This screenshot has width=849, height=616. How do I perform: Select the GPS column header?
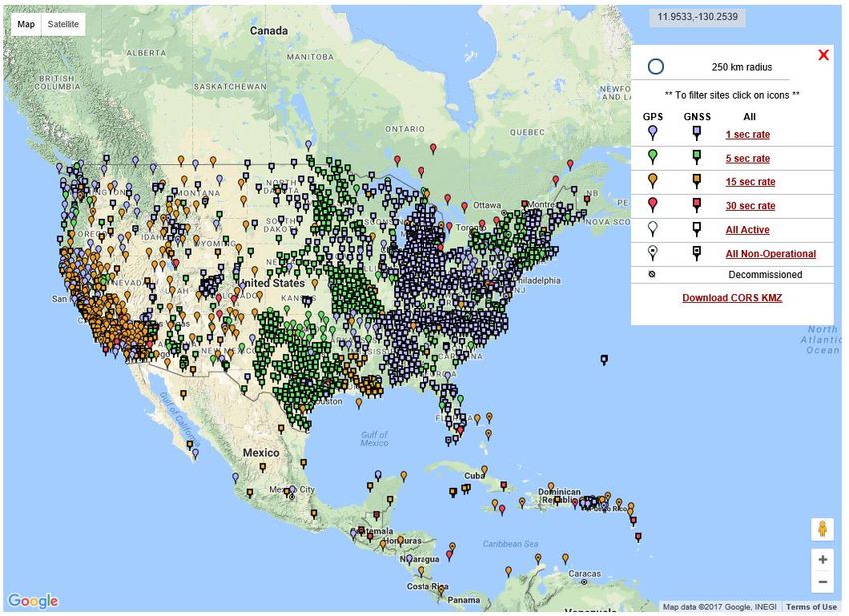pyautogui.click(x=653, y=117)
